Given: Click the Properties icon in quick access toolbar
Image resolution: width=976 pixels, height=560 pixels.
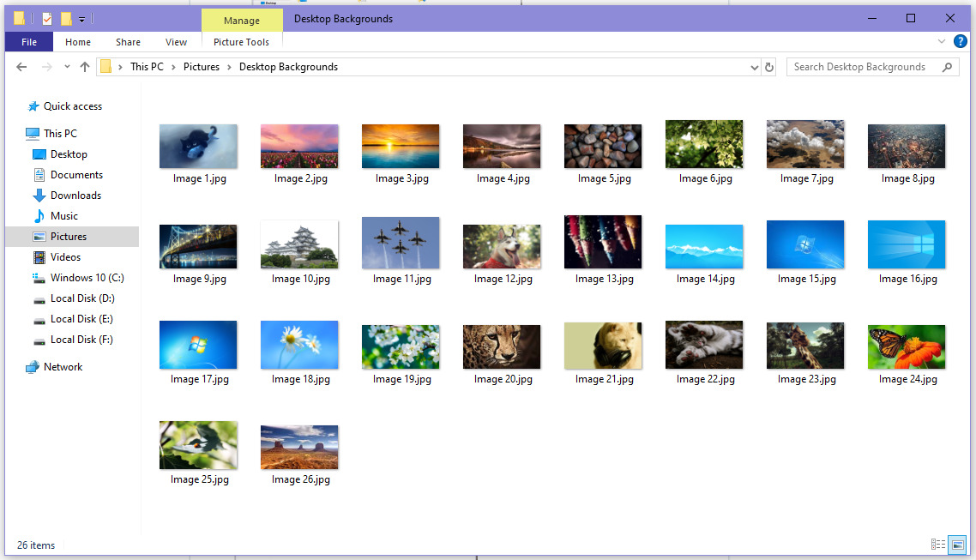Looking at the screenshot, I should click(47, 18).
